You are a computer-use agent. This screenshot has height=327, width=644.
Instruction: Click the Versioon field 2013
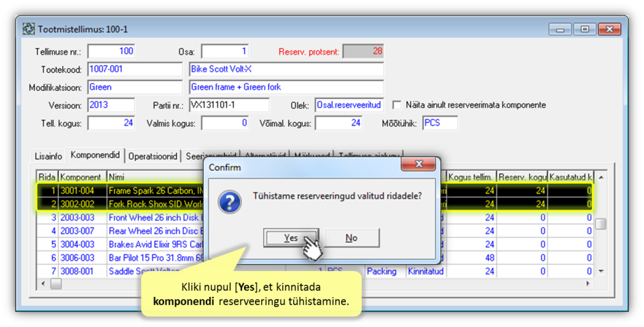pos(111,105)
